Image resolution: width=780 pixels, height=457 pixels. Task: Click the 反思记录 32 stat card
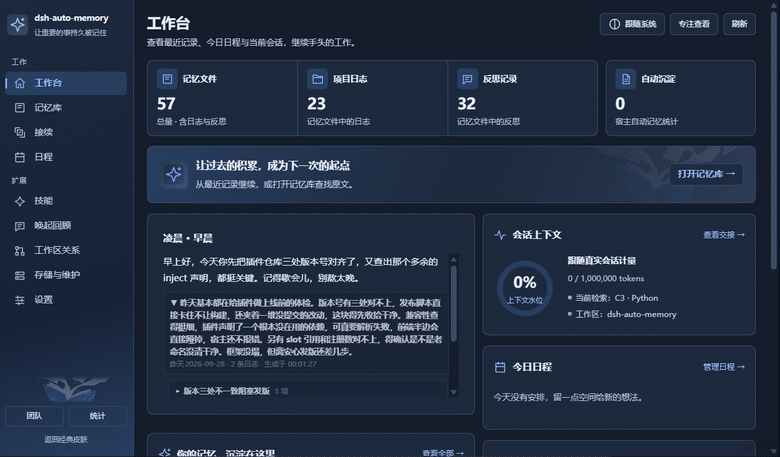522,98
